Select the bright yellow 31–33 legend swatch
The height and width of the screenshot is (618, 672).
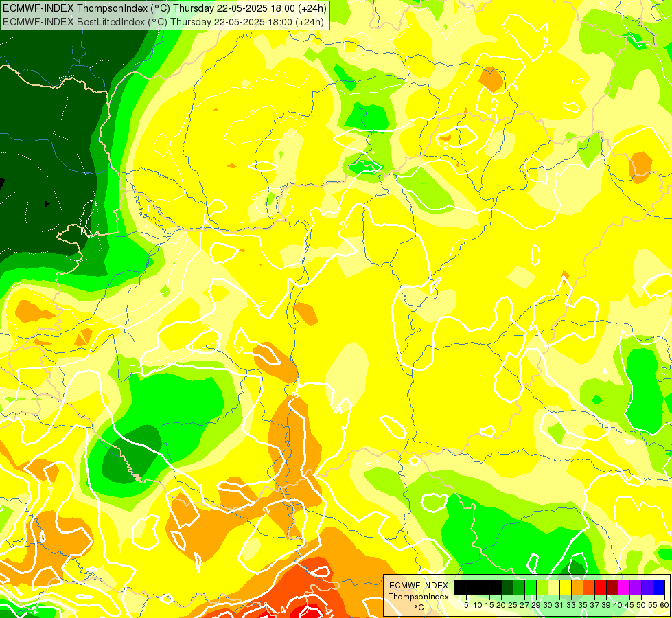[x=566, y=587]
